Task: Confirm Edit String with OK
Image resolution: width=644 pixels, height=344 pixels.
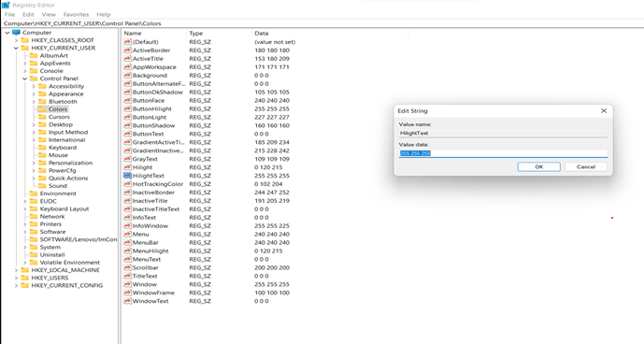Action: point(539,166)
